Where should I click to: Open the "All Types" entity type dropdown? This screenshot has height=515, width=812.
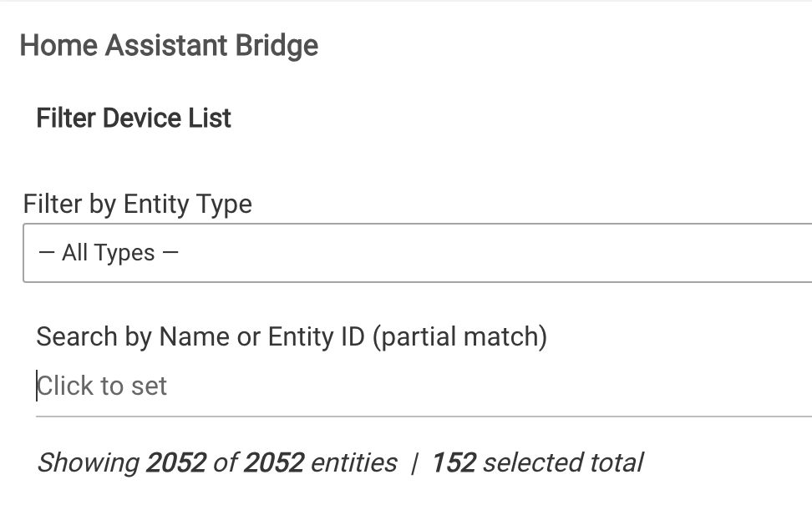point(418,253)
